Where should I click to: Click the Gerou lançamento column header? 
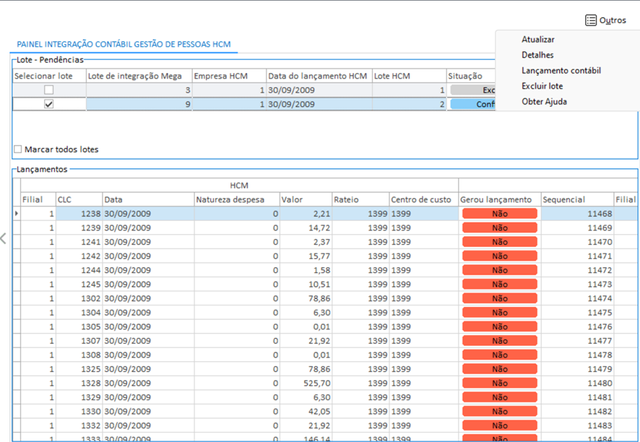(499, 199)
